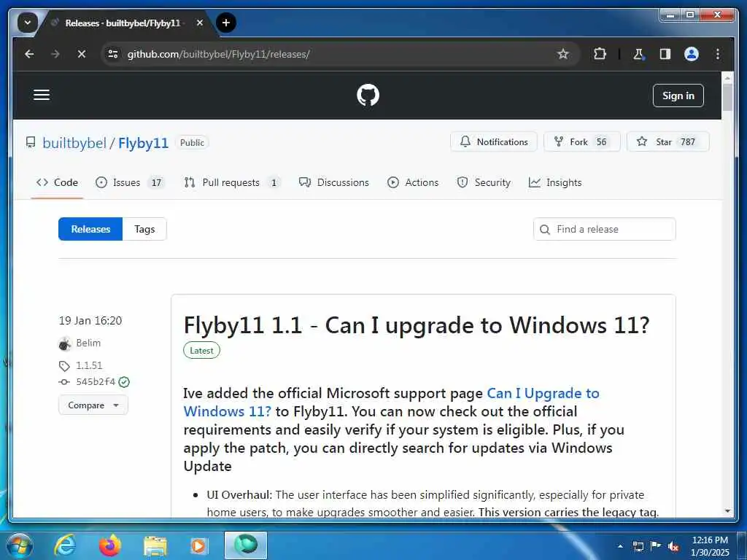Click the page scrollbar up arrow

(x=727, y=77)
